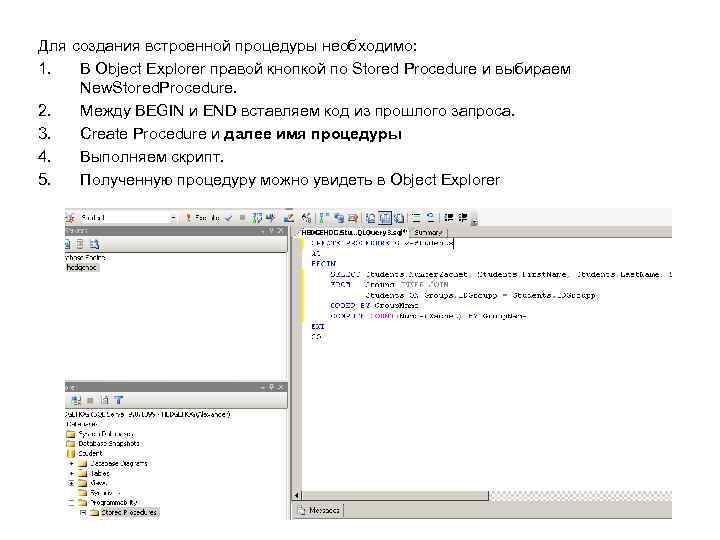
Task: Open Registered Servers window position dropdown
Action: 263,231
